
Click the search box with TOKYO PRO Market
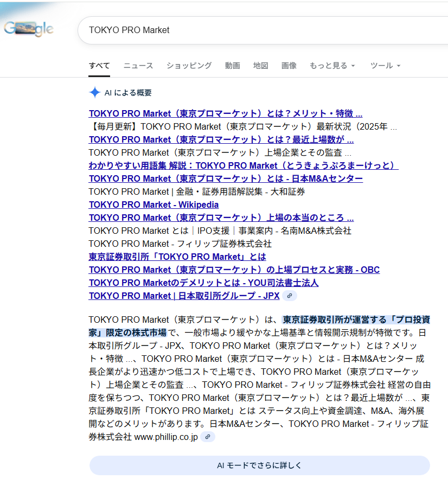click(260, 30)
